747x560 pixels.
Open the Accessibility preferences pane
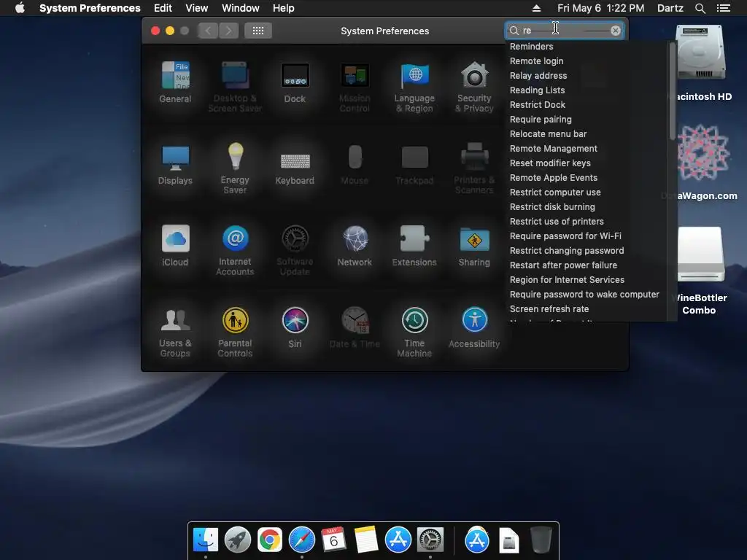click(x=474, y=327)
